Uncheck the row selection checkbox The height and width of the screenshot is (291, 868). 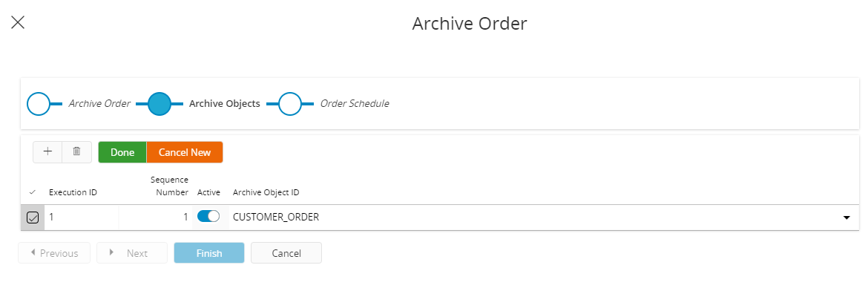[33, 218]
